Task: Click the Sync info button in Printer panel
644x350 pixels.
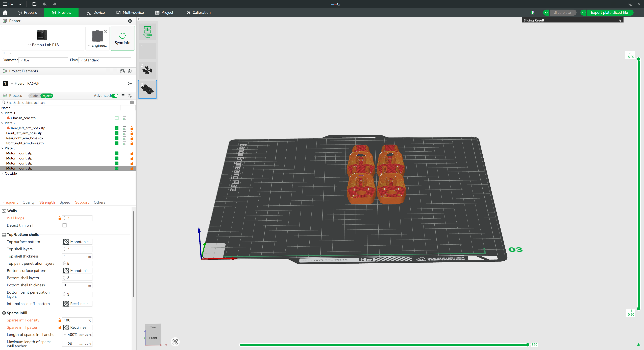Action: coord(122,38)
